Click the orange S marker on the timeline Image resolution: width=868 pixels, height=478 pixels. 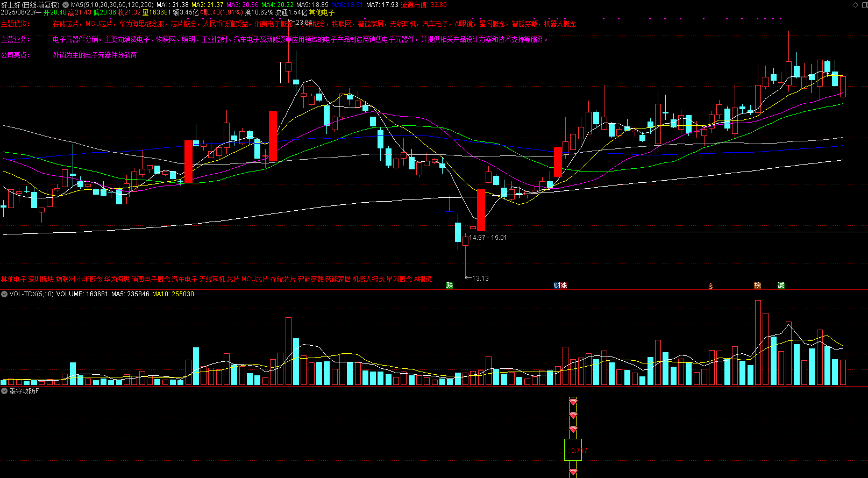[x=710, y=286]
